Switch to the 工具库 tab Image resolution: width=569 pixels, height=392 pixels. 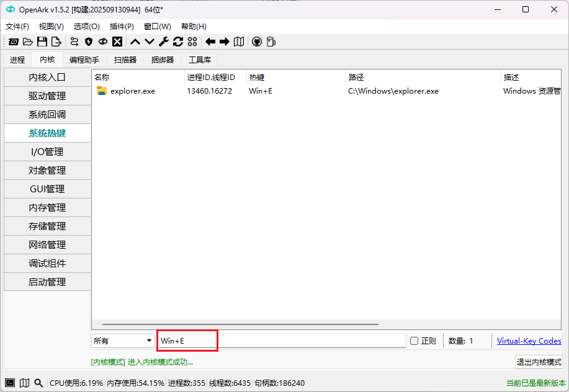coord(200,60)
